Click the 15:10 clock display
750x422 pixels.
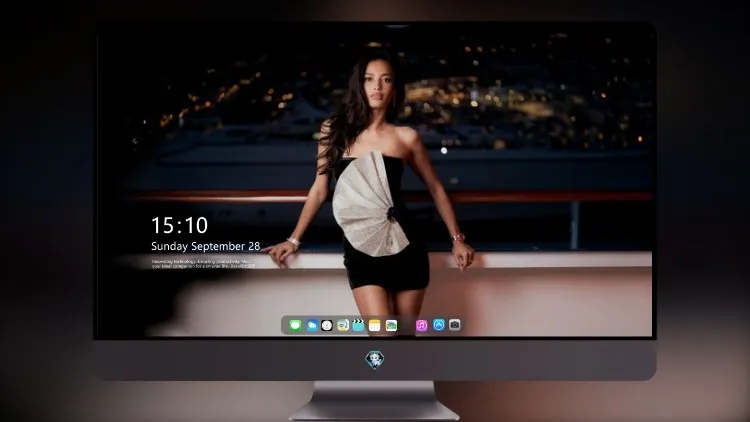179,225
